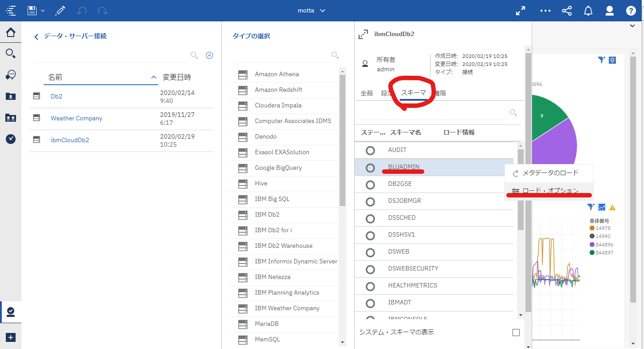Collapse the dashboard top-right chevron
This screenshot has height=349, width=644.
click(x=632, y=26)
